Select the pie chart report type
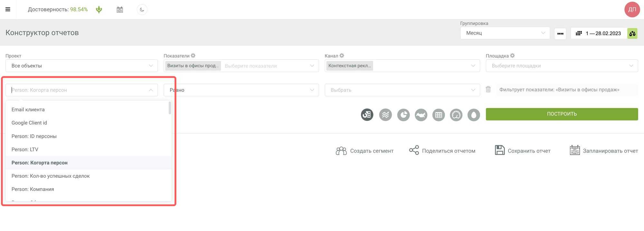This screenshot has height=231, width=644. coord(403,115)
